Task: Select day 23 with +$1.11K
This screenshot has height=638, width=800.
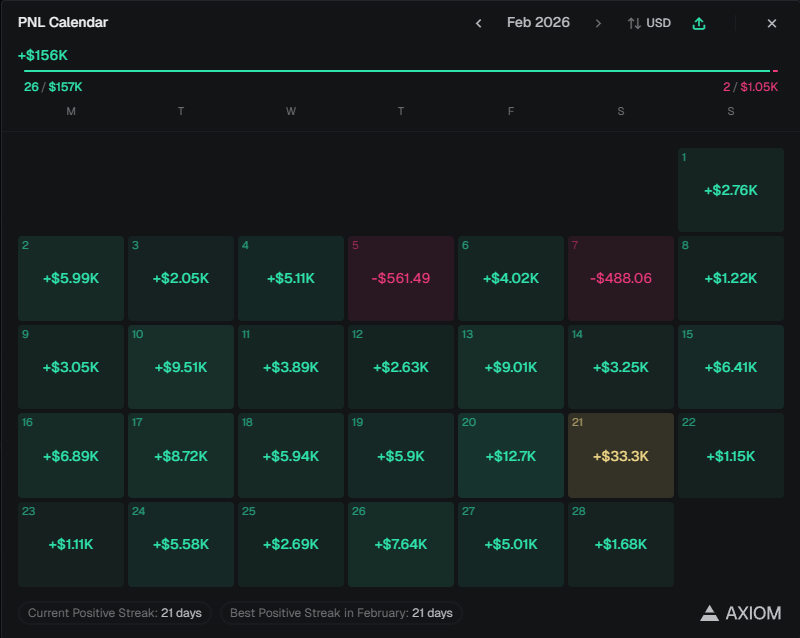Action: (x=71, y=544)
